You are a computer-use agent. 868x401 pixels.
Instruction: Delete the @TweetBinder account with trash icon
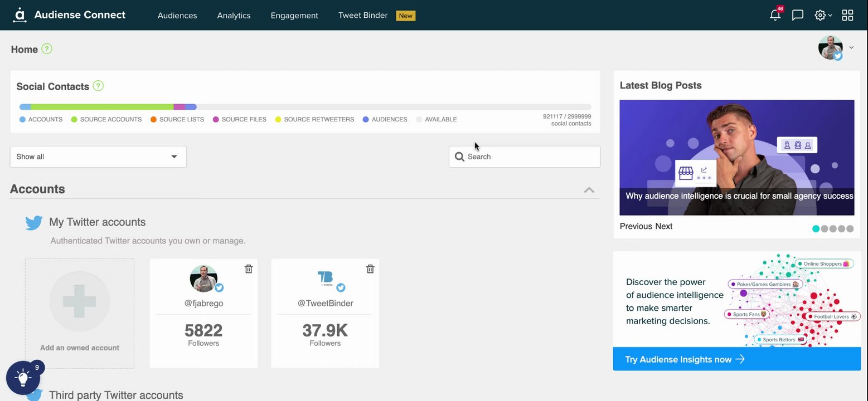coord(370,269)
